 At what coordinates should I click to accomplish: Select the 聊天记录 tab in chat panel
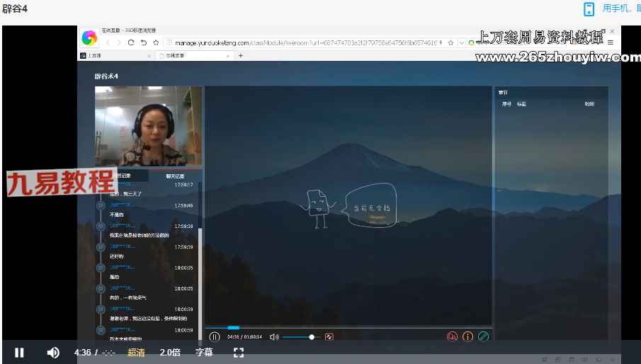point(175,176)
